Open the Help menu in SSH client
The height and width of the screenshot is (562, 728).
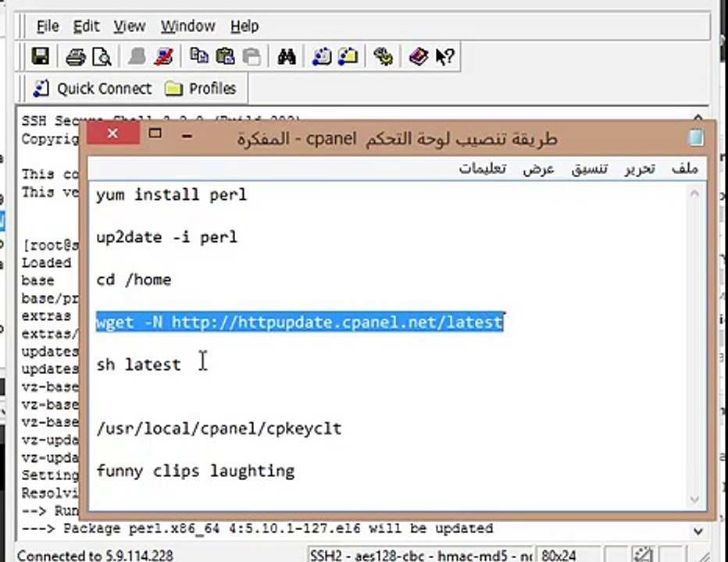[244, 26]
